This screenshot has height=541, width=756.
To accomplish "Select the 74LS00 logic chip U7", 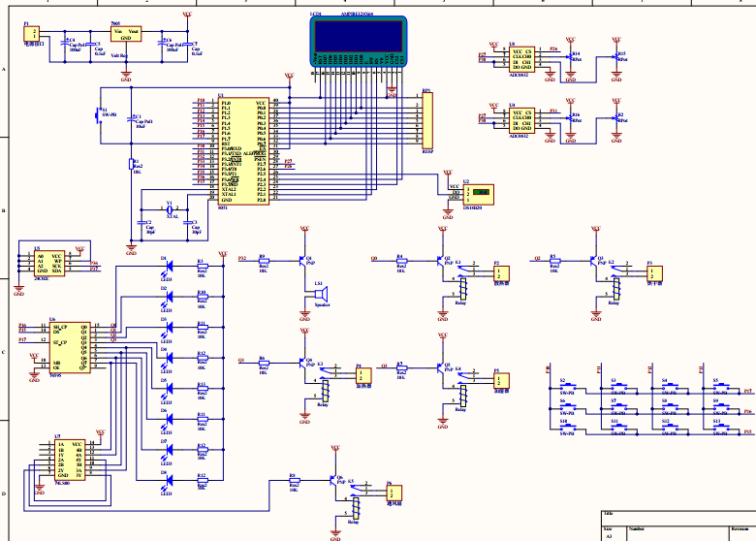I will 69,460.
